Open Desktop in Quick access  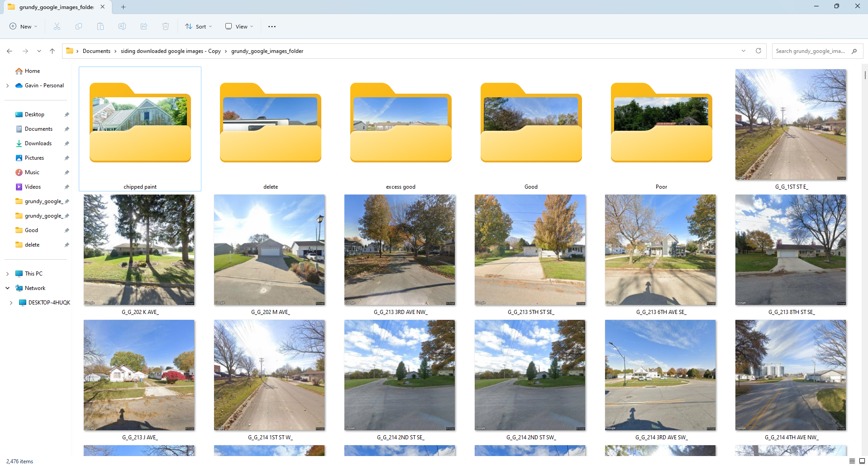coord(34,114)
